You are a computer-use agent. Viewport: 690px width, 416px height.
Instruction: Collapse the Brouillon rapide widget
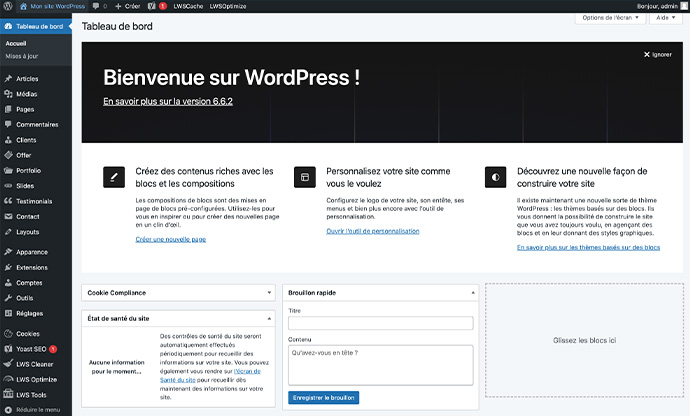[x=473, y=293]
